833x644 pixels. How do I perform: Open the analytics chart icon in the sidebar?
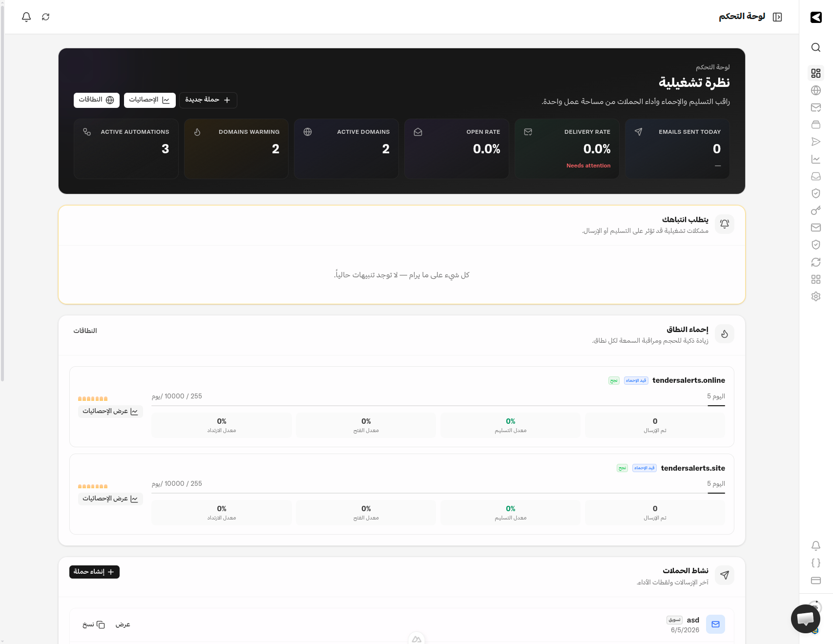815,159
